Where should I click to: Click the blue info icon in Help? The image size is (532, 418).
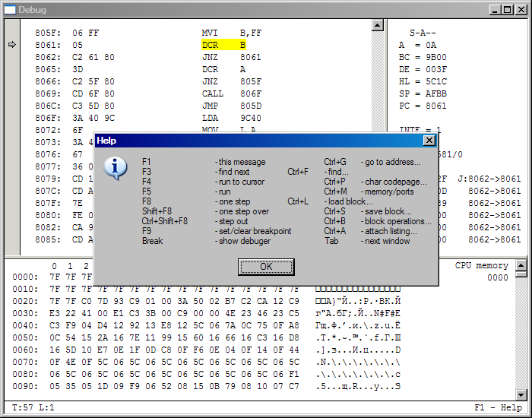(116, 168)
